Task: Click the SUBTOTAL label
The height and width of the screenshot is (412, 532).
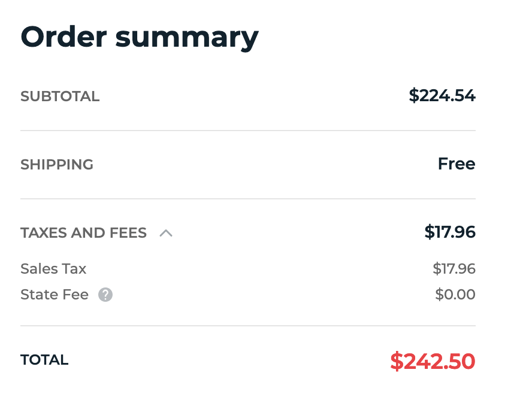Action: tap(60, 96)
